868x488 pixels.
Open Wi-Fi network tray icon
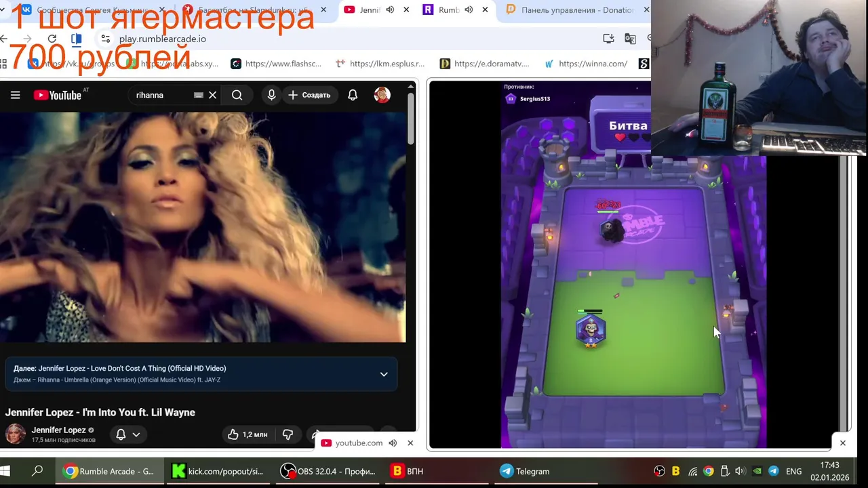692,471
